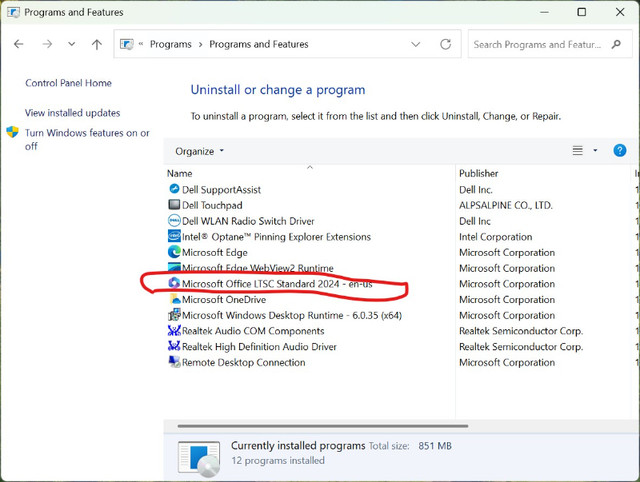Select the Microsoft Edge entry name
This screenshot has width=640, height=482.
coord(215,253)
